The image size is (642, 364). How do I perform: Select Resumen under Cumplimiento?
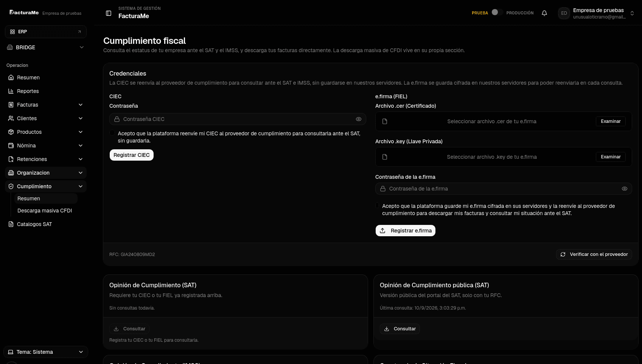46,198
